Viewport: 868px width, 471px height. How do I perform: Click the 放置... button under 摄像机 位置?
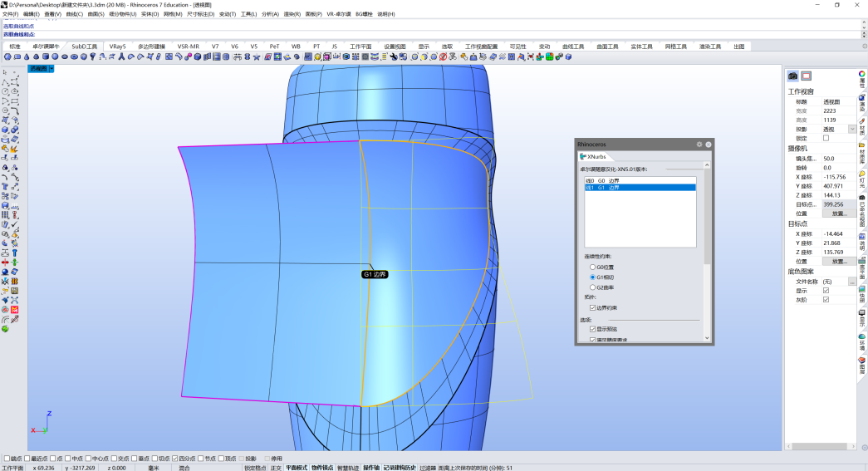[840, 213]
